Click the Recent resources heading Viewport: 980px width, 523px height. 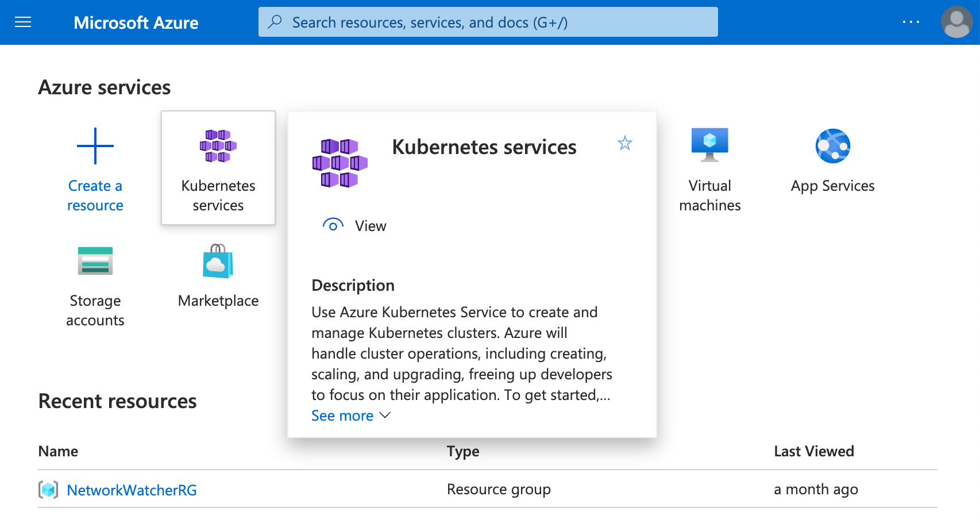[117, 401]
